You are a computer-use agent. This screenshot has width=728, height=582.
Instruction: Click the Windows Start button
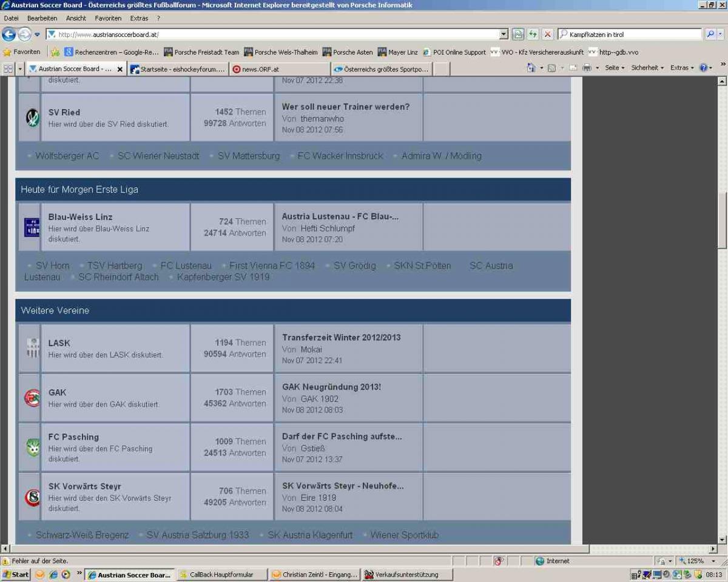click(16, 574)
